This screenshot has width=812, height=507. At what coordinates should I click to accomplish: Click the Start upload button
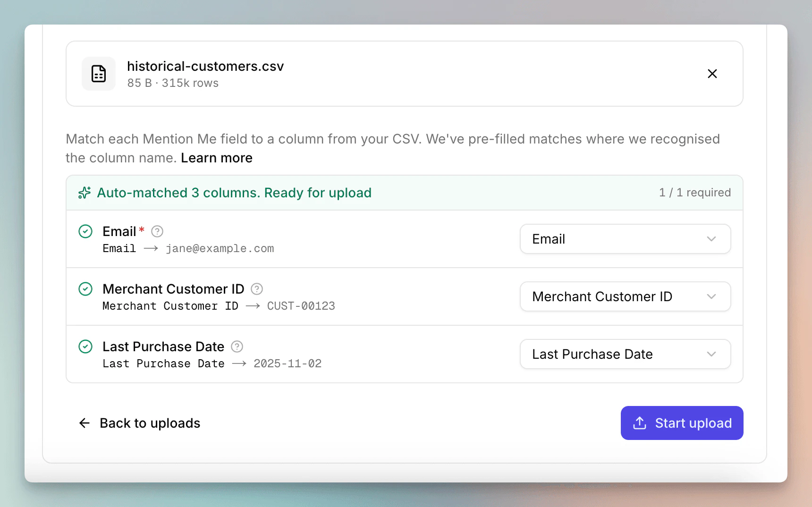682,423
